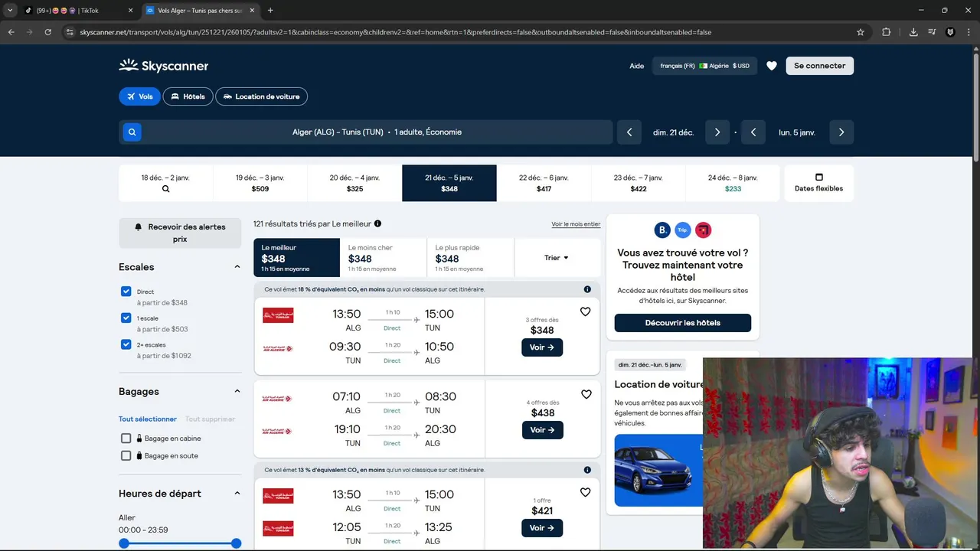Check Bagage en soute option
This screenshot has height=551, width=980.
126,455
